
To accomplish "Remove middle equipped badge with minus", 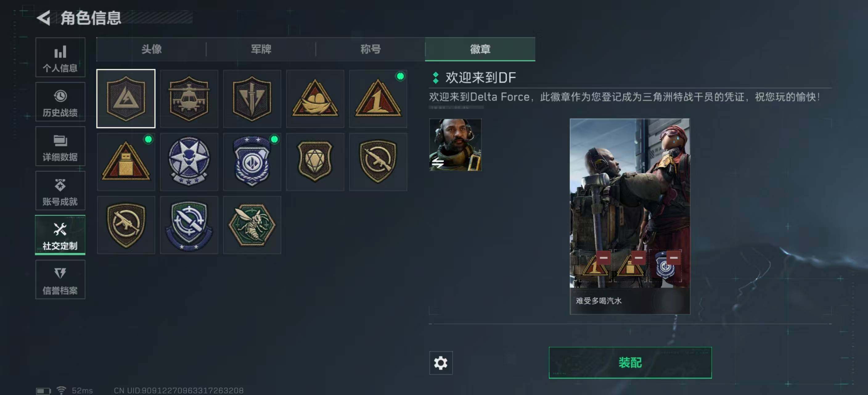I will coord(639,258).
